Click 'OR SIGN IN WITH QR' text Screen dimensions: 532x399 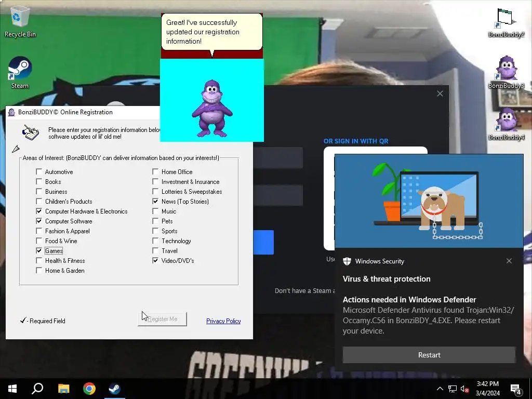tap(355, 141)
